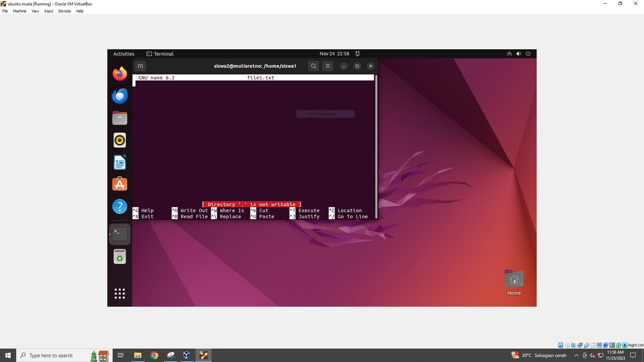Open VirtualBox Machine menu
This screenshot has width=644, height=362.
20,11
